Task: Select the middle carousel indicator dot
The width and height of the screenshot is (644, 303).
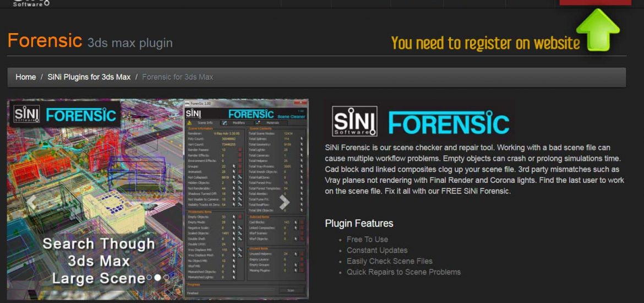Action: pos(157,277)
